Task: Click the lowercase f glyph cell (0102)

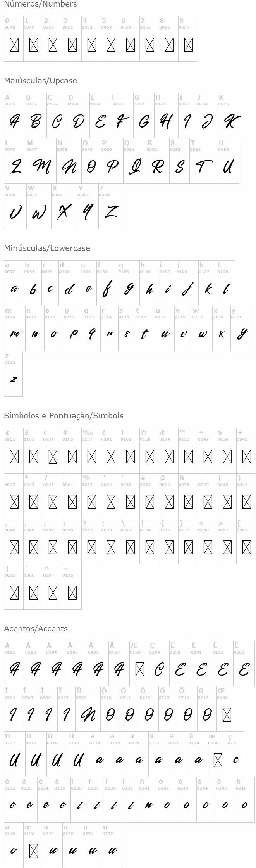Action: click(x=107, y=283)
